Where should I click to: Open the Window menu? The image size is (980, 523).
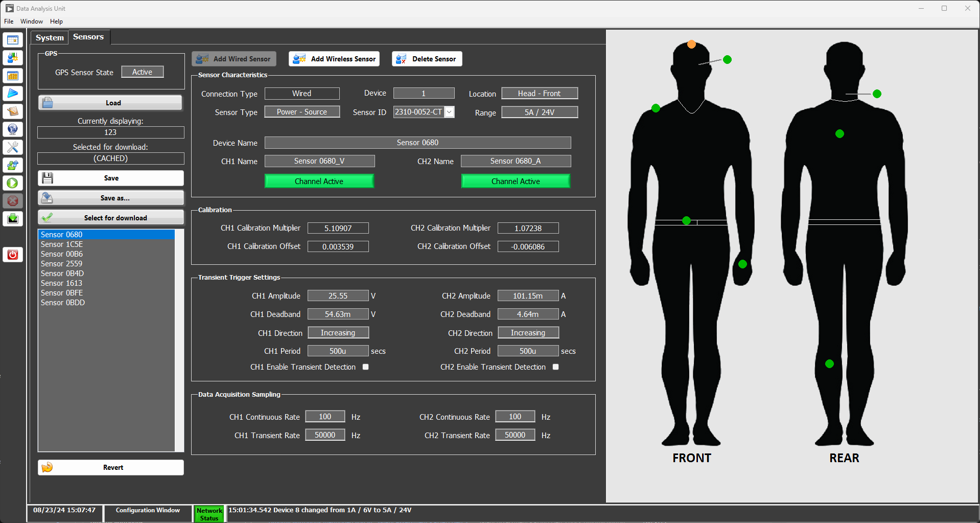click(32, 21)
